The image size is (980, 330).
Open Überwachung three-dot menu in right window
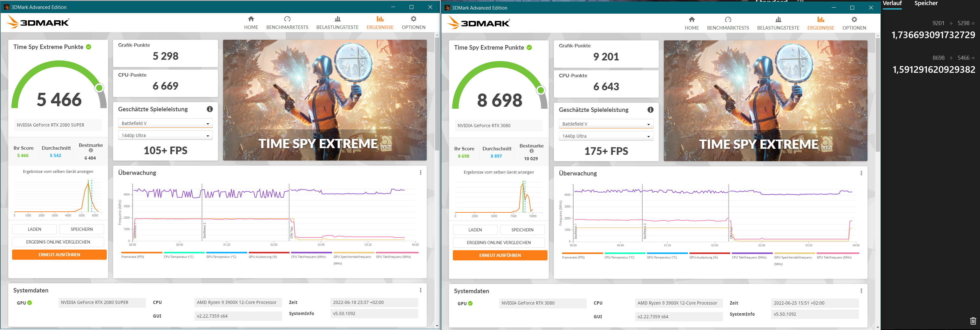click(861, 173)
